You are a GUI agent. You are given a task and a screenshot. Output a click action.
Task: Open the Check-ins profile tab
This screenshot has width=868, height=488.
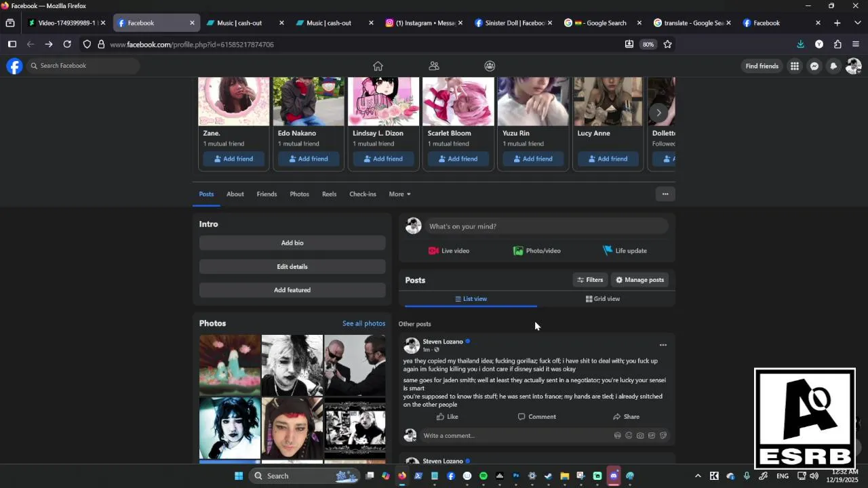click(363, 194)
